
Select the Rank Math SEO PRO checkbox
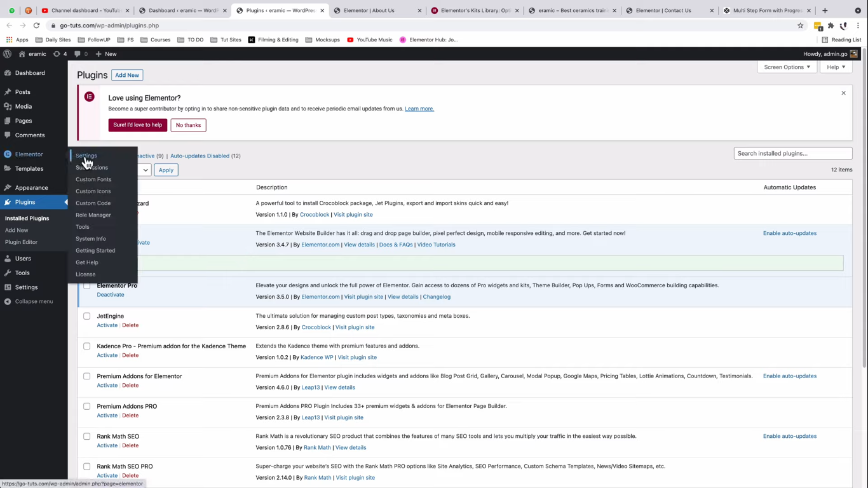coord(87,466)
